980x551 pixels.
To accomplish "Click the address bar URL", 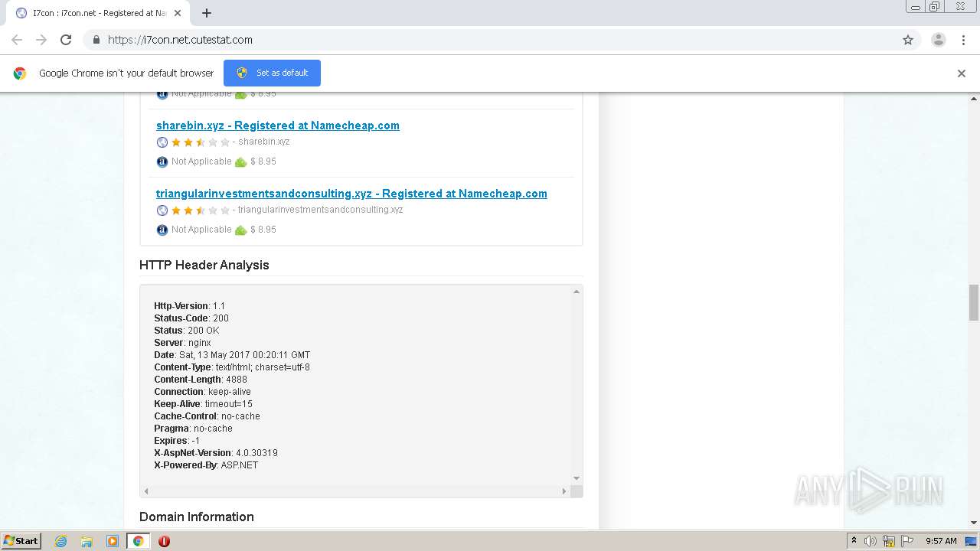I will pyautogui.click(x=180, y=40).
